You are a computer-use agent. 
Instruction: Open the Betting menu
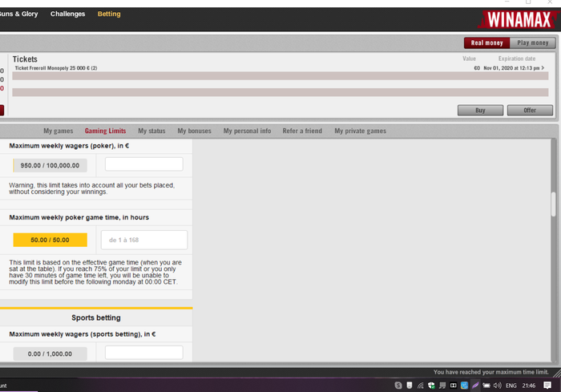point(109,14)
